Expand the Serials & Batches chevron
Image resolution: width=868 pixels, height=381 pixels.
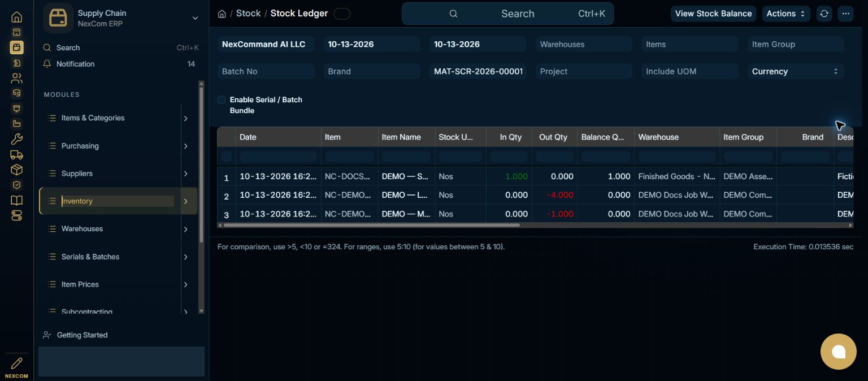click(185, 257)
